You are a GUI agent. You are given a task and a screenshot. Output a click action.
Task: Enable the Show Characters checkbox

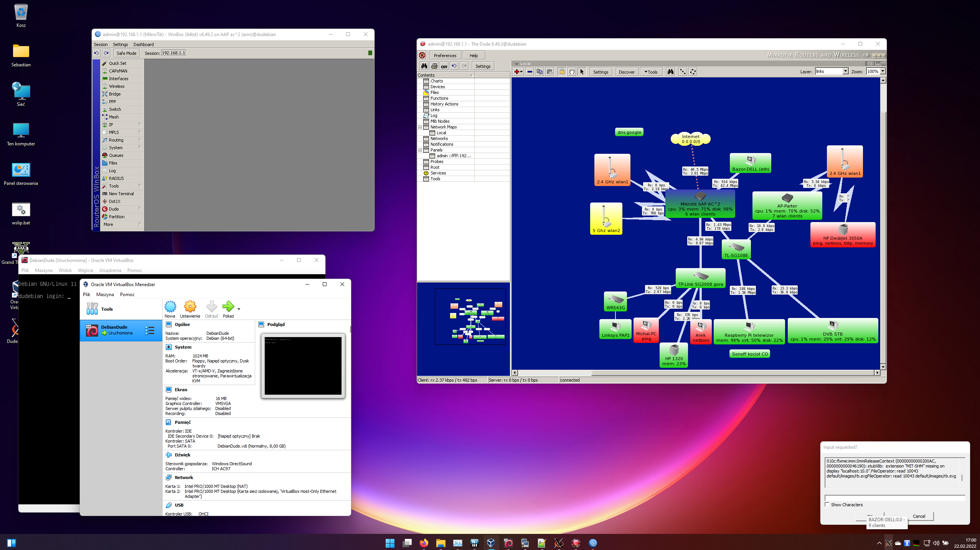click(x=827, y=504)
